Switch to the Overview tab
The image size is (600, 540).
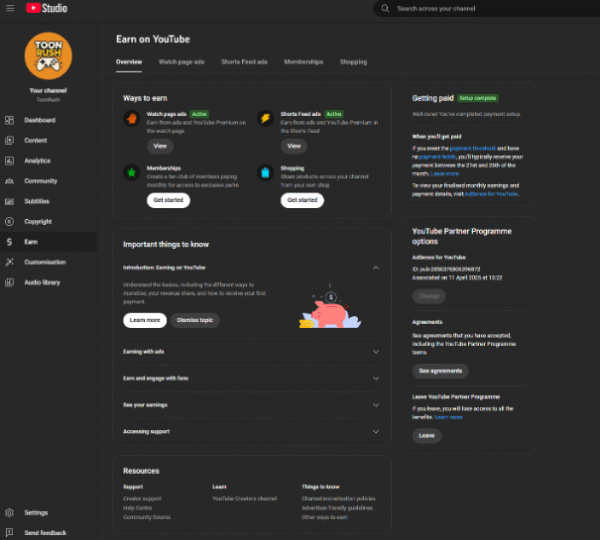[129, 62]
